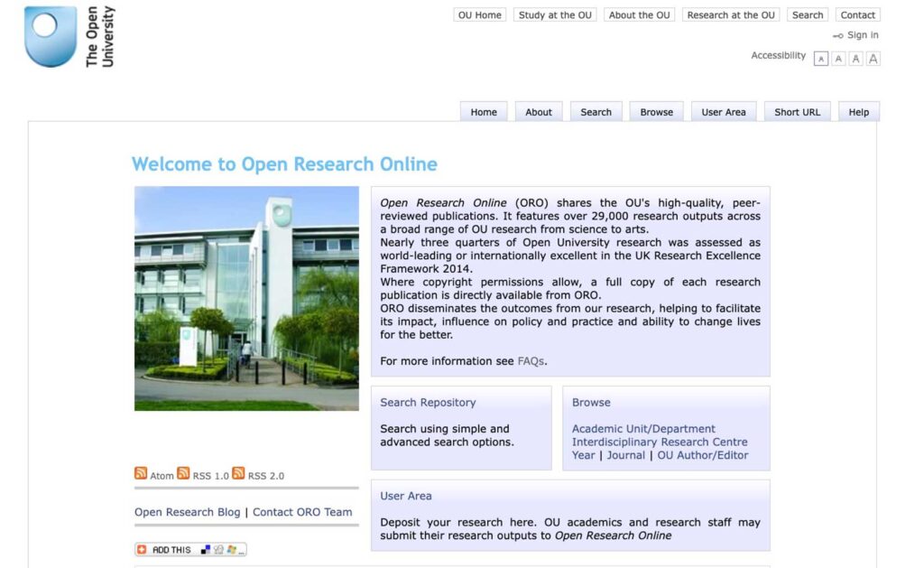Viewport: 924px width, 568px height.
Task: Open the Short URL tab
Action: [x=797, y=112]
